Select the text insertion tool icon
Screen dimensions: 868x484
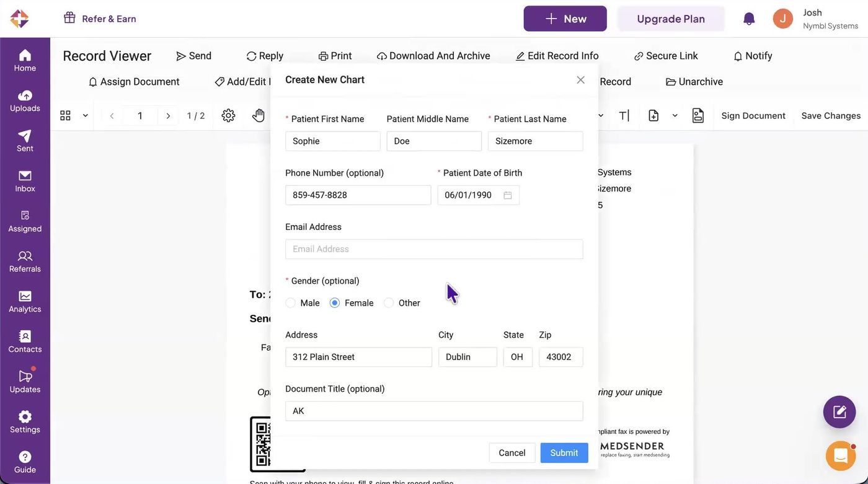click(624, 115)
